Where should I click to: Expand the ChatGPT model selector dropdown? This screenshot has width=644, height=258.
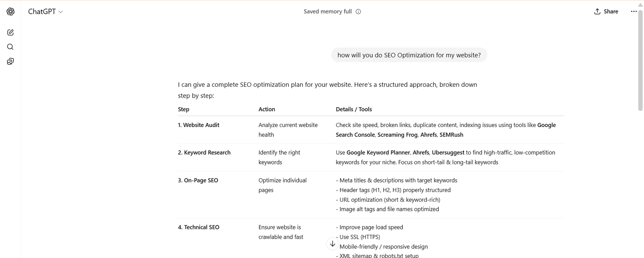pos(45,12)
